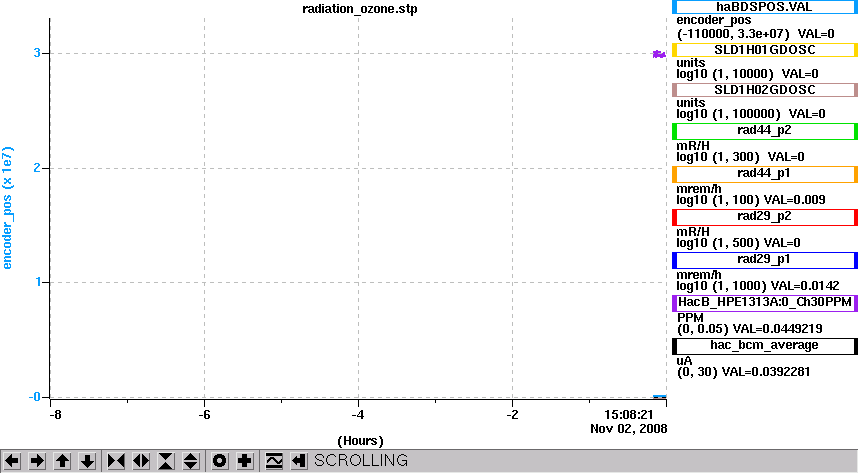858x473 pixels.
Task: Click the plus icon in the toolbar
Action: (245, 461)
